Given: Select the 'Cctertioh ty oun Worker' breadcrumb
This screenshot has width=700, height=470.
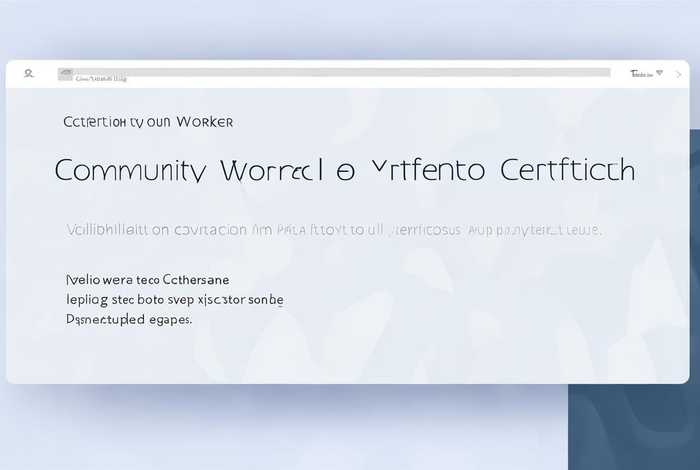Looking at the screenshot, I should 147,122.
